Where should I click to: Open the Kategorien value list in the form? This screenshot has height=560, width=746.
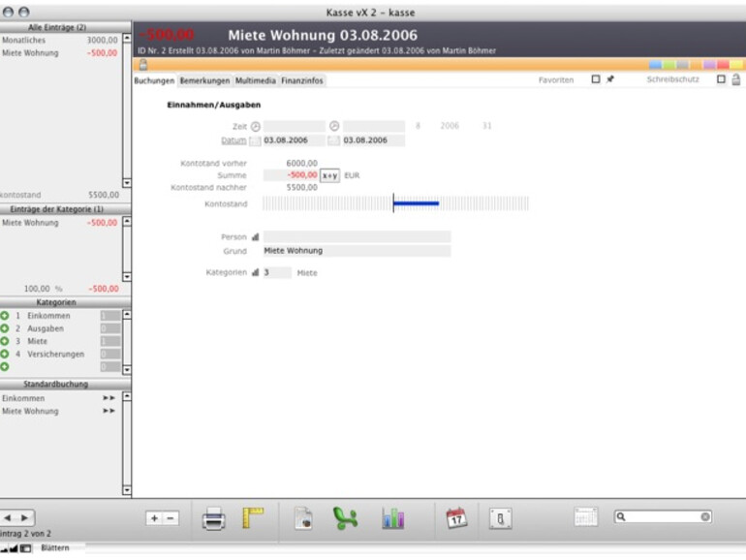(x=256, y=273)
